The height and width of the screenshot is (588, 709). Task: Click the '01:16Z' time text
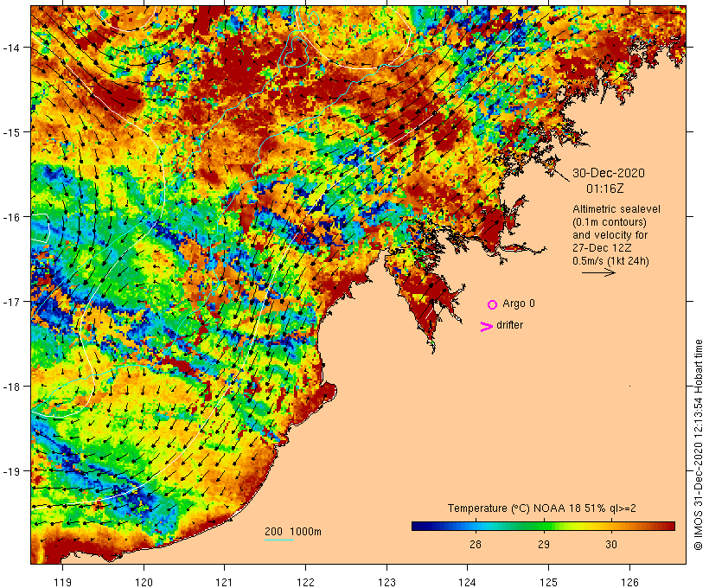(604, 189)
